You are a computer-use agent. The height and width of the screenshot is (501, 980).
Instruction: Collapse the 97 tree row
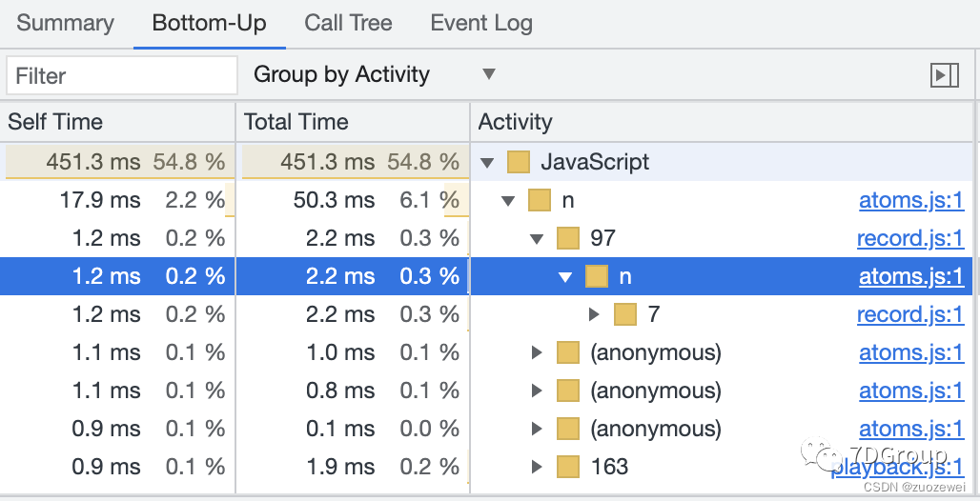[537, 239]
